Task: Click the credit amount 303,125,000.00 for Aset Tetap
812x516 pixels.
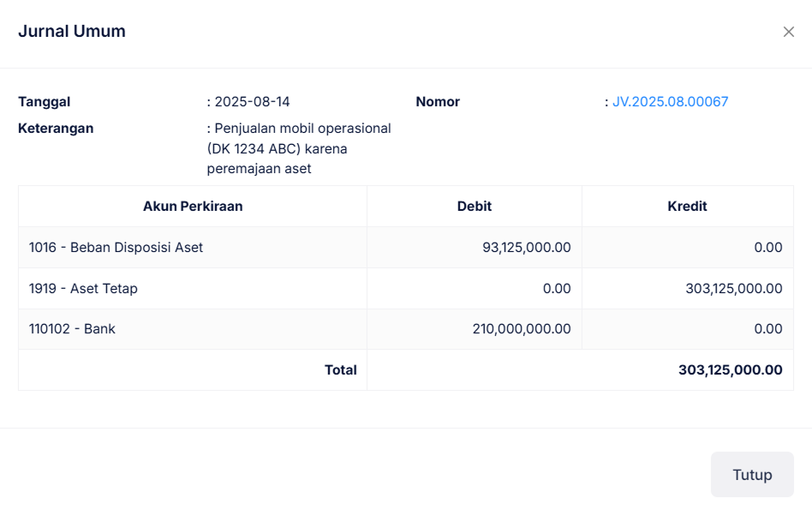Action: [x=733, y=289]
